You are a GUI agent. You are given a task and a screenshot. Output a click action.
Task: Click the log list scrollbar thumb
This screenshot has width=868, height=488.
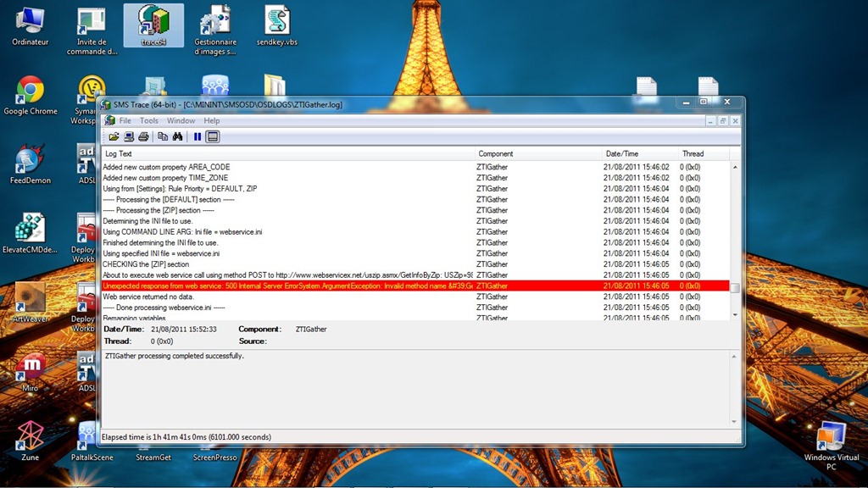click(x=735, y=288)
